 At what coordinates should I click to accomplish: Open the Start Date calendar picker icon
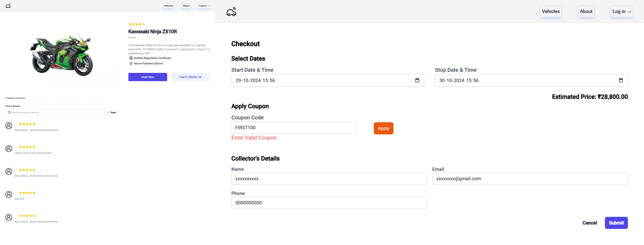417,80
